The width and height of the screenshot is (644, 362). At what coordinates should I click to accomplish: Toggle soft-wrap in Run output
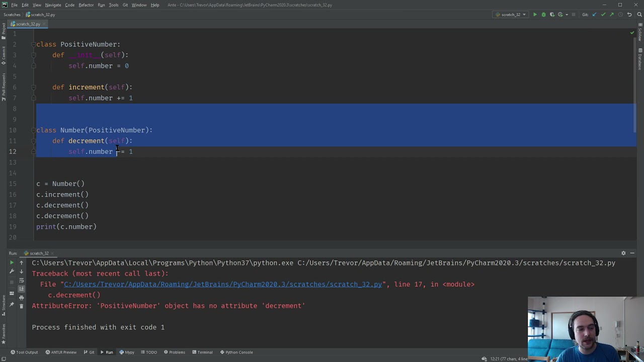point(21,280)
